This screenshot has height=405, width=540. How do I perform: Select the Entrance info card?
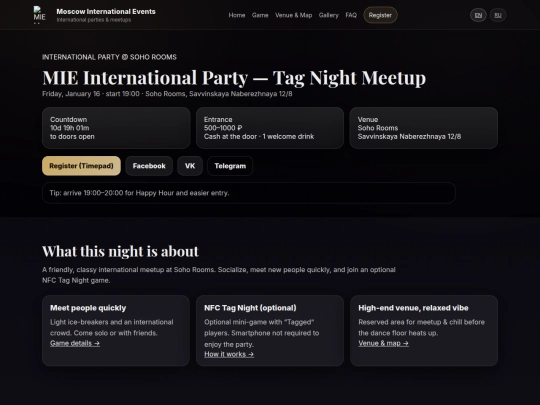270,128
